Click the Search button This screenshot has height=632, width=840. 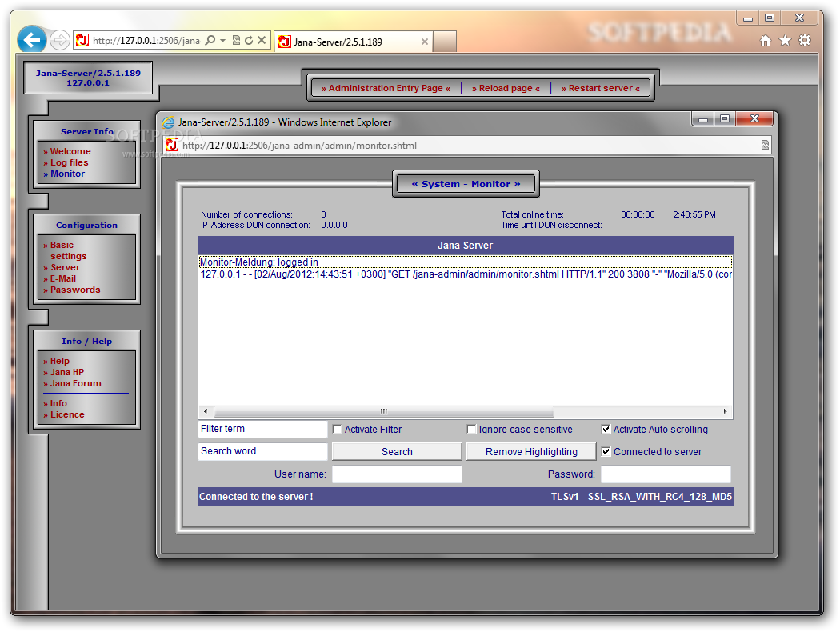click(397, 452)
